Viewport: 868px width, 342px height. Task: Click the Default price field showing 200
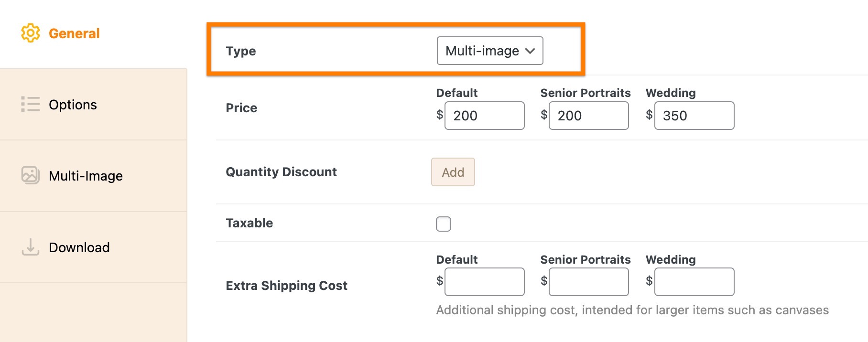click(484, 116)
